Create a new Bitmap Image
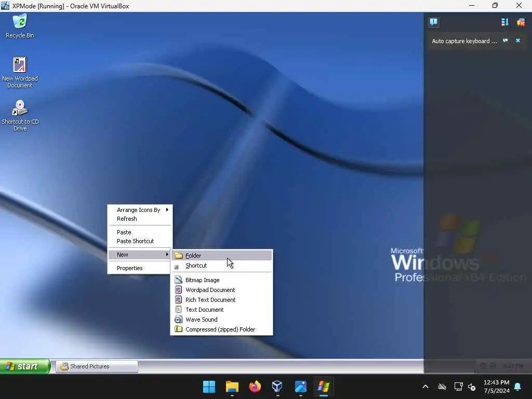Screen dimensions: 532x399 [x=221, y=280]
